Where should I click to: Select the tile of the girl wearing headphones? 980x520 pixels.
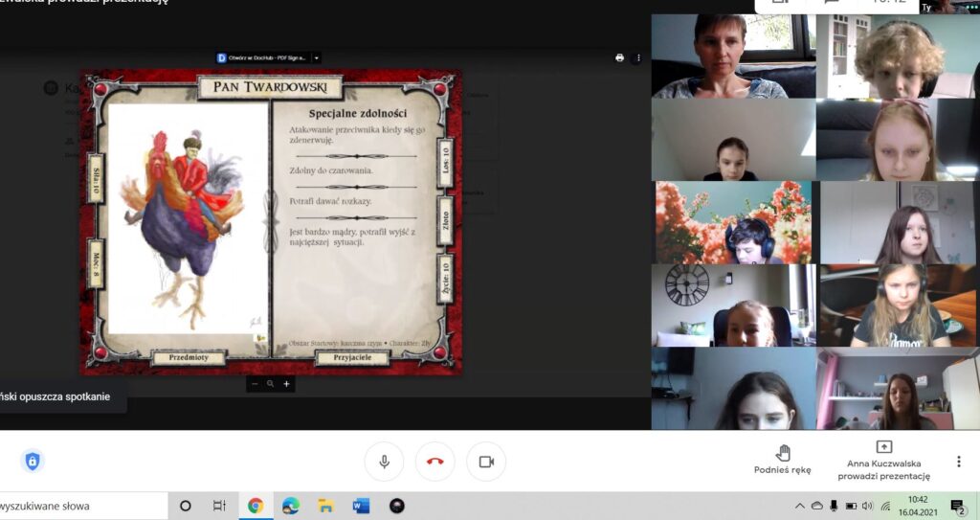[898, 305]
